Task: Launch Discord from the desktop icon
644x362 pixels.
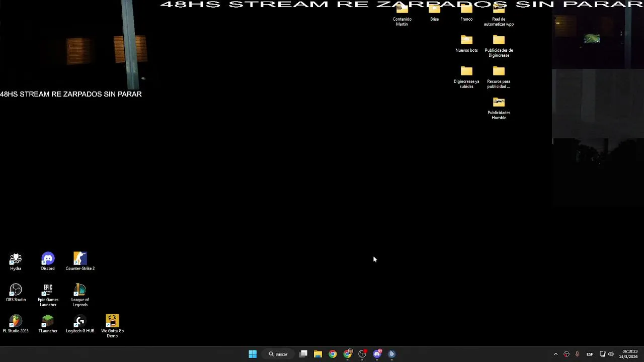Action: [48, 262]
